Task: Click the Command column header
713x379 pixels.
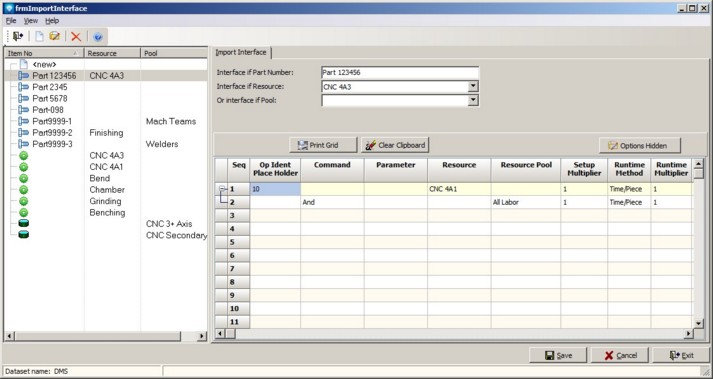Action: [x=332, y=169]
